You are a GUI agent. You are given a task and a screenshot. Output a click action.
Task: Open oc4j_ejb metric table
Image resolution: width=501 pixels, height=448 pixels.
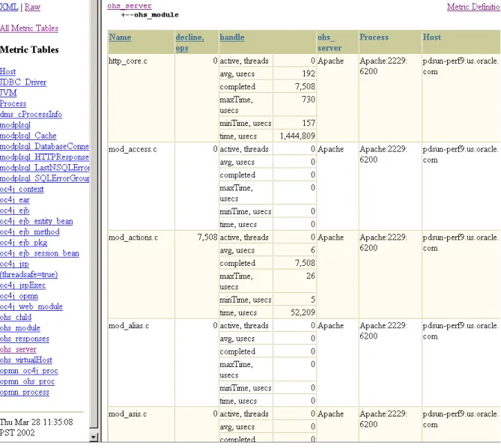coord(15,211)
